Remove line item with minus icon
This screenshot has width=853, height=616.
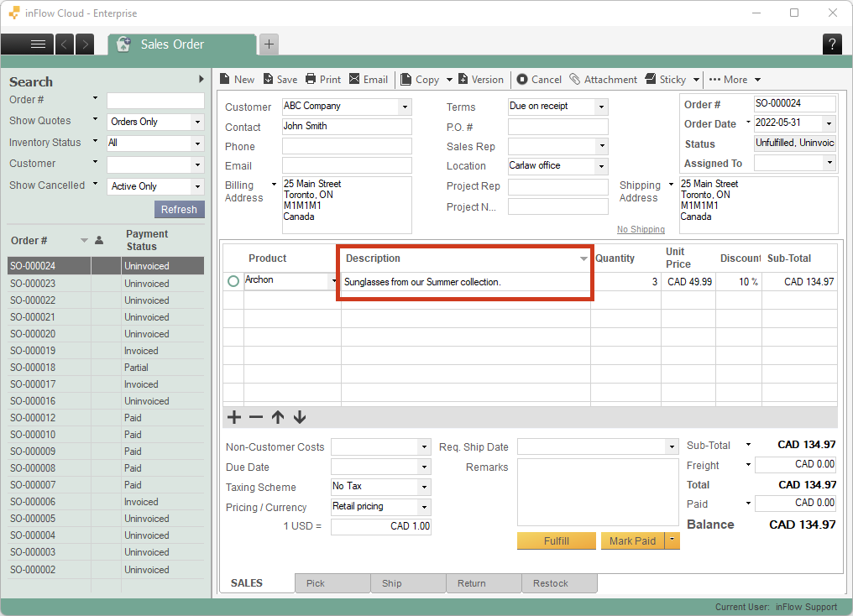coord(256,417)
